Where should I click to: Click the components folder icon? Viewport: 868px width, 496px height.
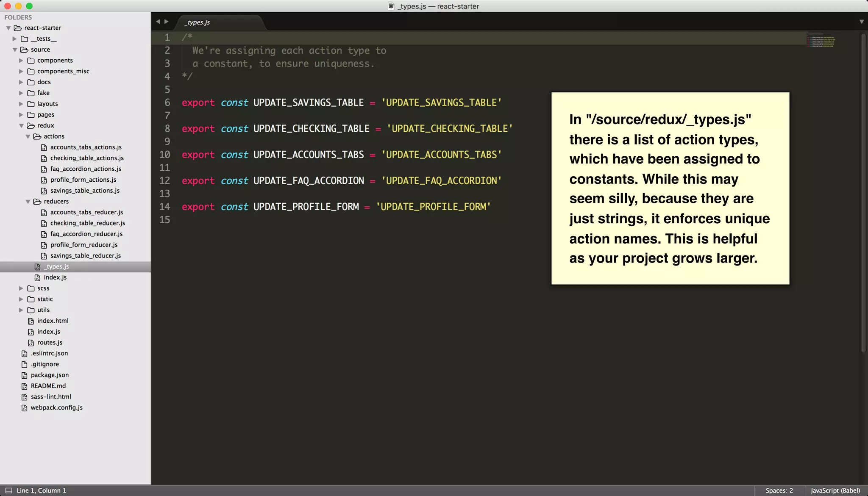click(31, 61)
